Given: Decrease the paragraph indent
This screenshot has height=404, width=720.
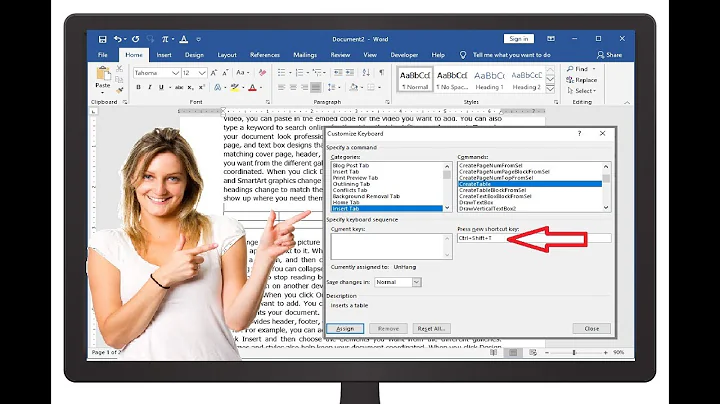Looking at the screenshot, I should 338,73.
